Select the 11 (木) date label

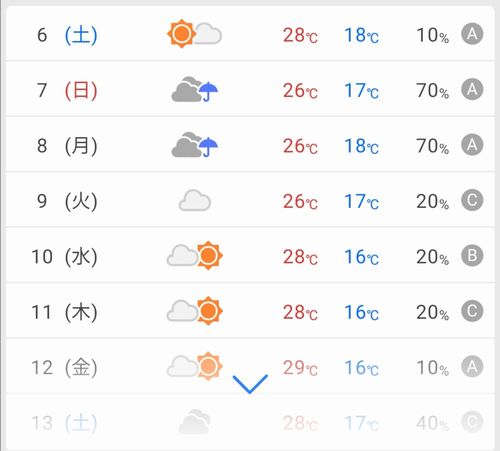[64, 312]
